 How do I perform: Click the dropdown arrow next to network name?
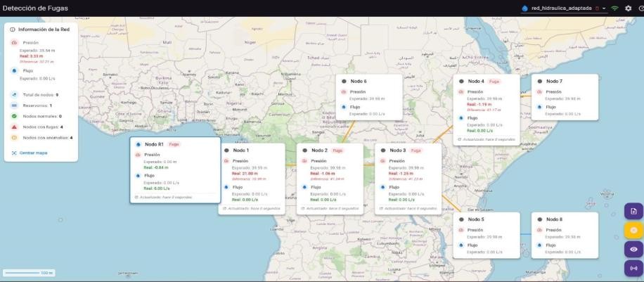click(x=604, y=8)
